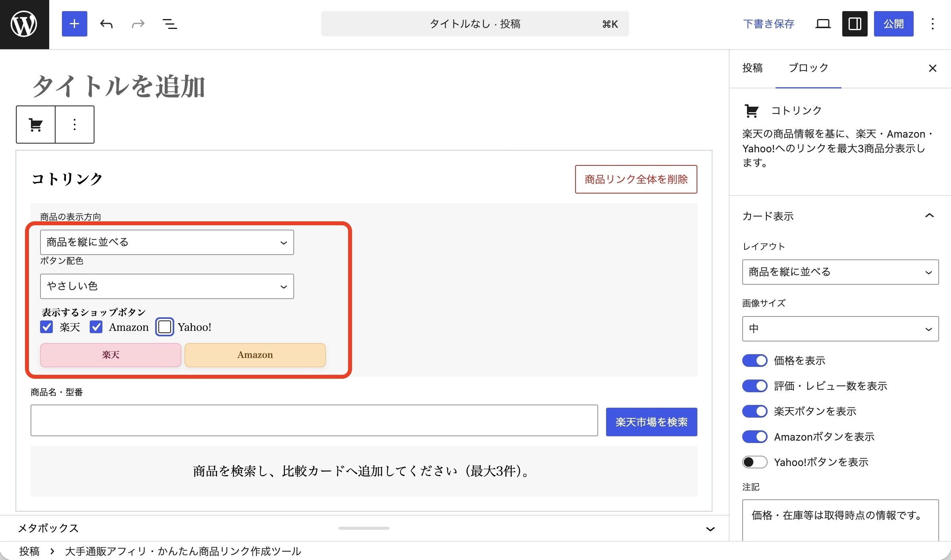Toggle the settings sidebar icon
Viewport: 951px width, 560px height.
tap(855, 24)
